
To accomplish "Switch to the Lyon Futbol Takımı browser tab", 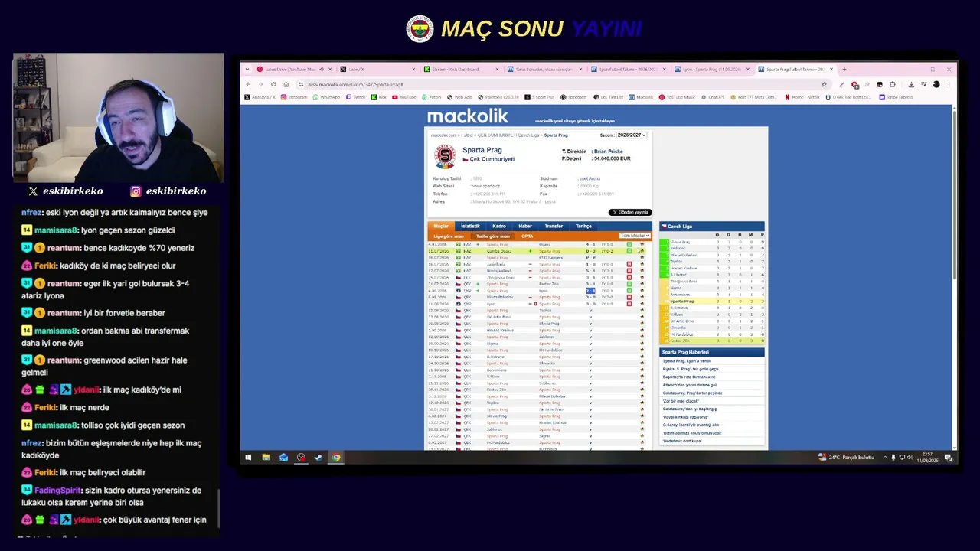I will coord(628,69).
